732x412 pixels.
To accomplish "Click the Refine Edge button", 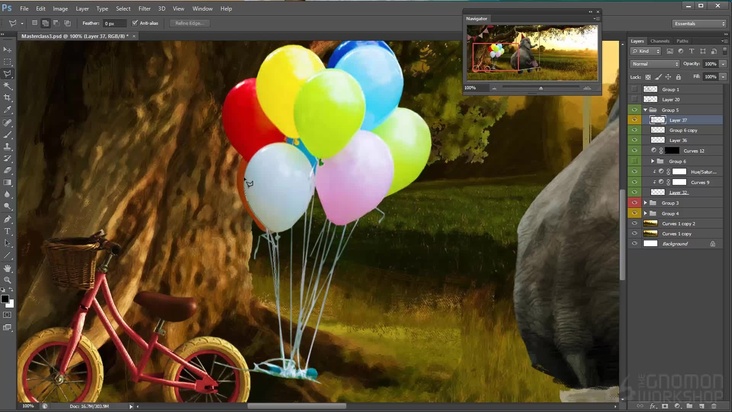I will point(190,23).
